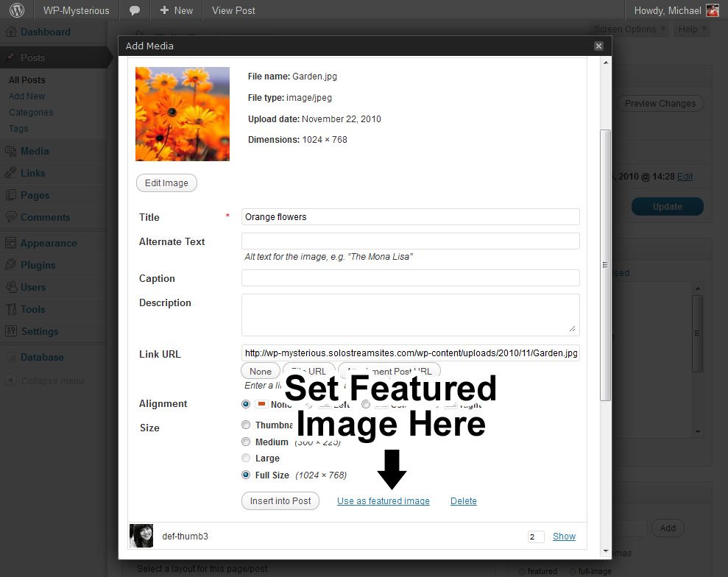
Task: Click Show link for def-thumb3
Action: point(564,536)
